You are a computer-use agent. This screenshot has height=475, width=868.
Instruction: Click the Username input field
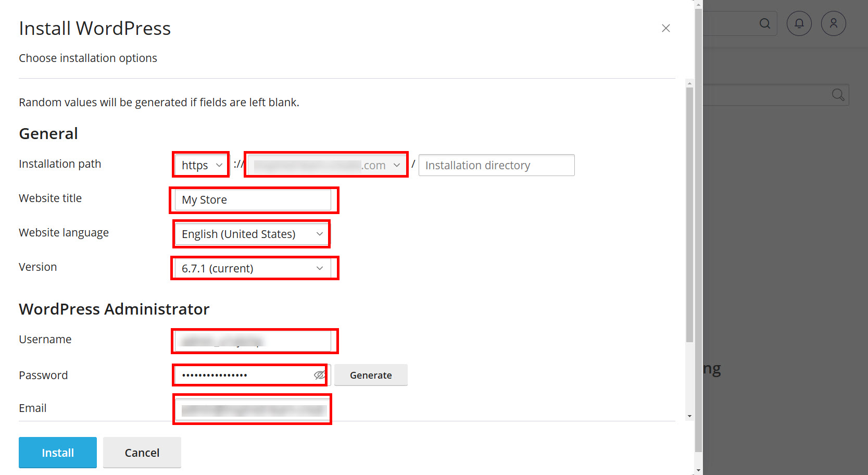[x=253, y=341]
